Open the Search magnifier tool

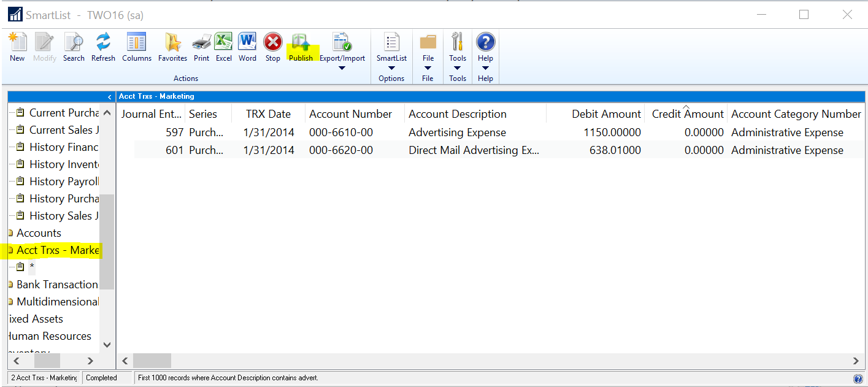pos(74,47)
